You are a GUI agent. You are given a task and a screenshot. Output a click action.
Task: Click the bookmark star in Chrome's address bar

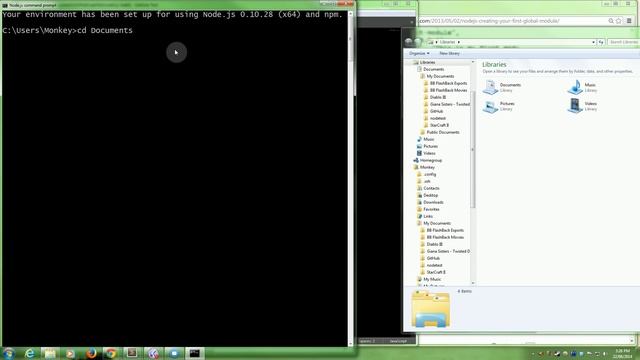pyautogui.click(x=618, y=21)
